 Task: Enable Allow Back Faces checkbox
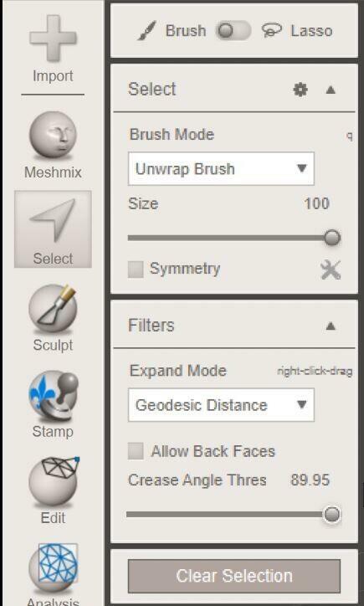[x=136, y=451]
